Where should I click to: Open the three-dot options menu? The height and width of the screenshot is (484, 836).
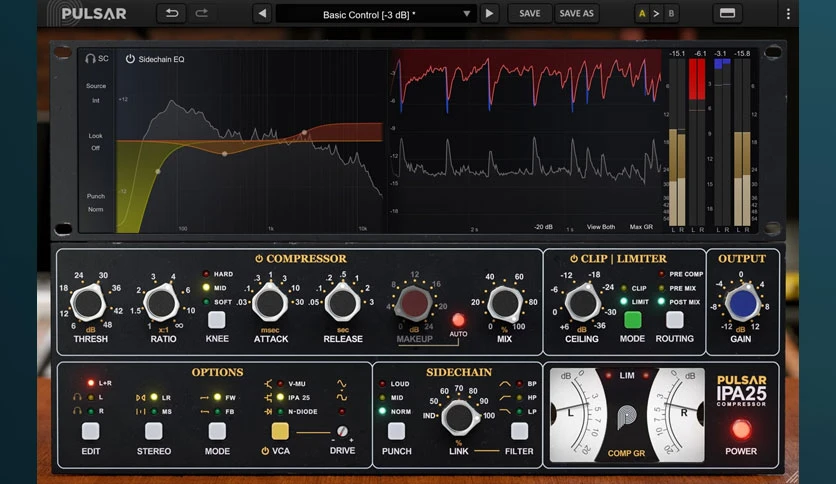pos(788,14)
